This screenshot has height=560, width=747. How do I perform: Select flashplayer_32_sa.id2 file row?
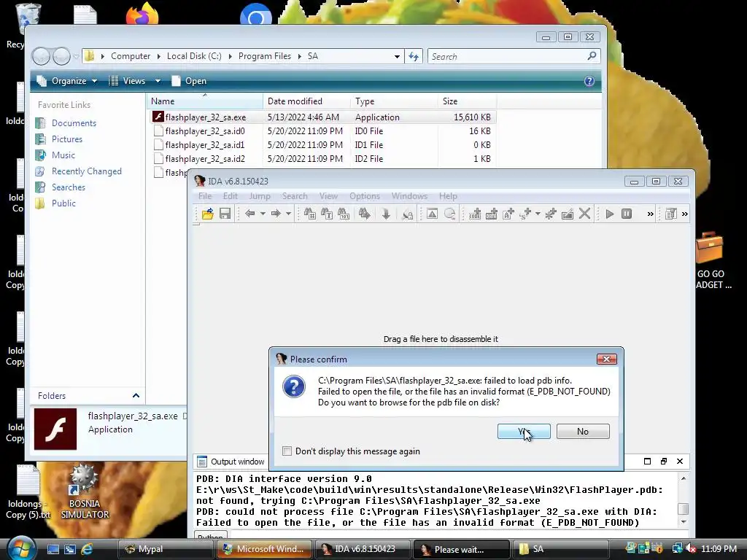323,158
